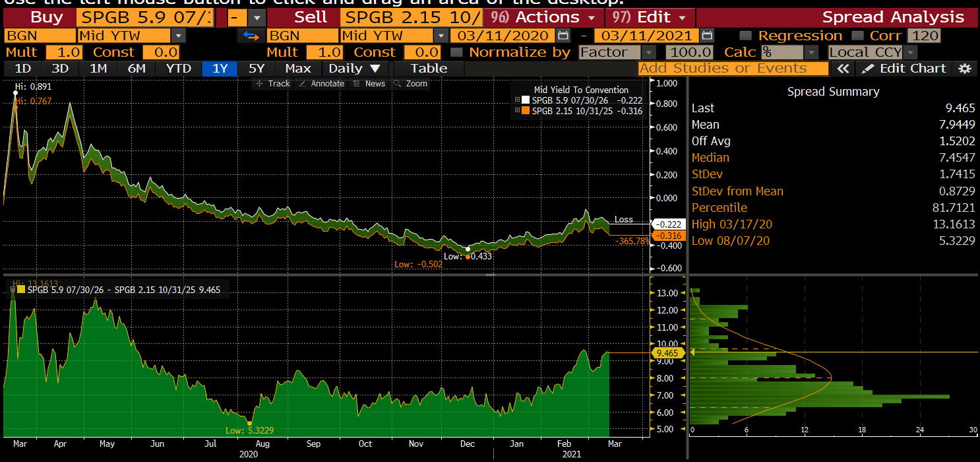Select the 1Y time range
The image size is (980, 462).
pyautogui.click(x=220, y=69)
